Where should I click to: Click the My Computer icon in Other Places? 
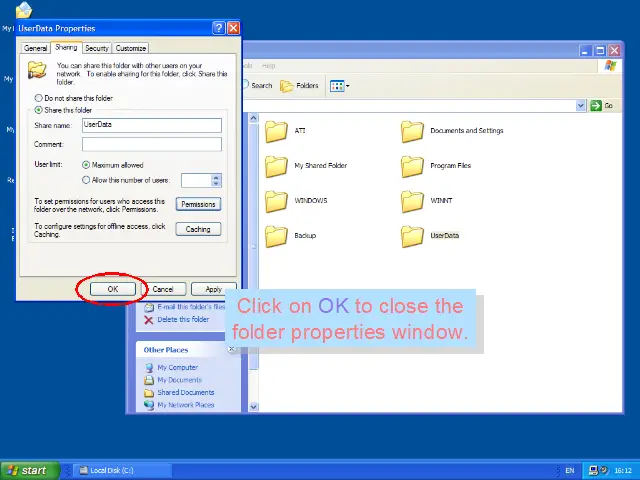pos(149,368)
